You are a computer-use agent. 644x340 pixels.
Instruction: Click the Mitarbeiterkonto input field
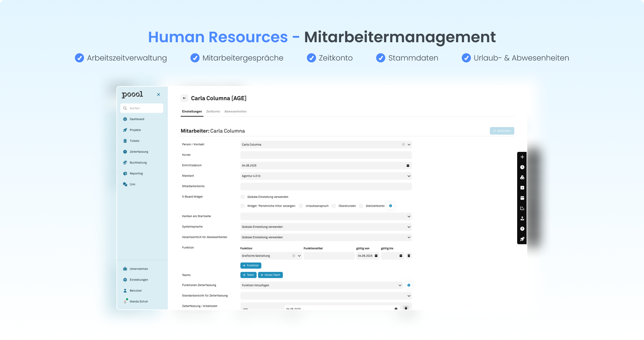326,187
